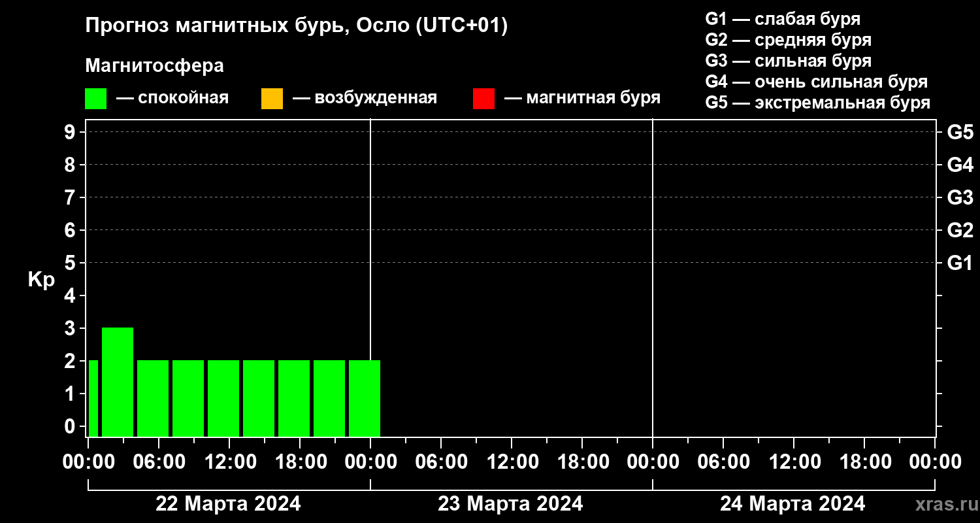Click the green 'спокойная' legend swatch

click(x=96, y=99)
